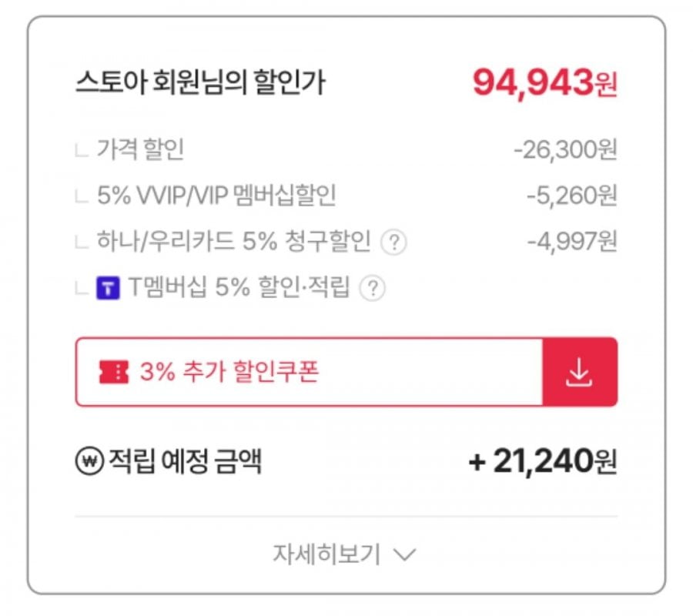Image resolution: width=693 pixels, height=616 pixels.
Task: Click the -5,260원 membership discount amount
Action: [571, 196]
